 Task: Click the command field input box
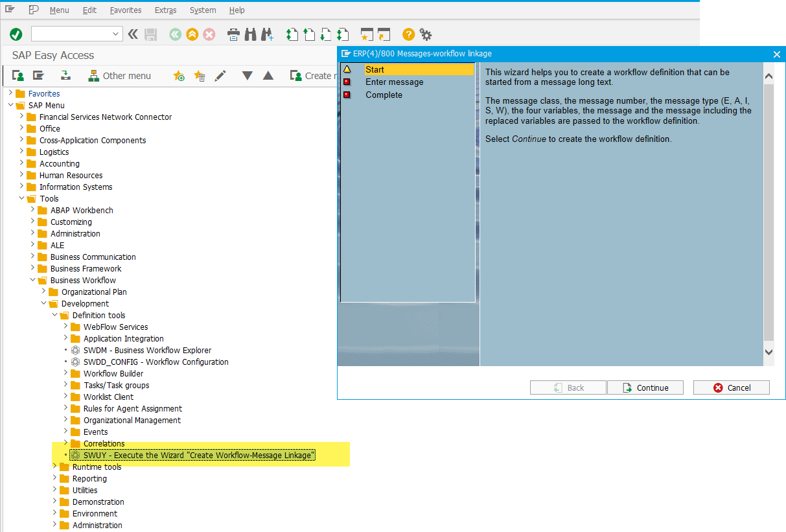[71, 34]
